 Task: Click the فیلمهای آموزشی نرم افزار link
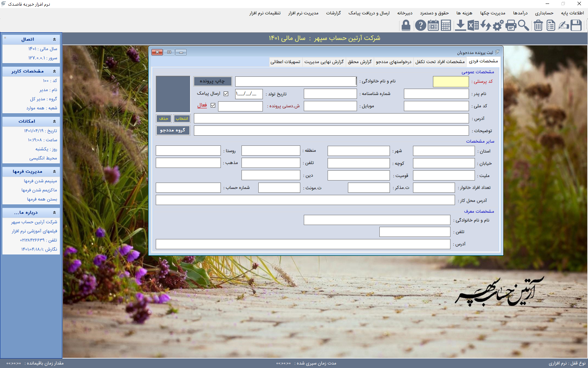(x=34, y=231)
